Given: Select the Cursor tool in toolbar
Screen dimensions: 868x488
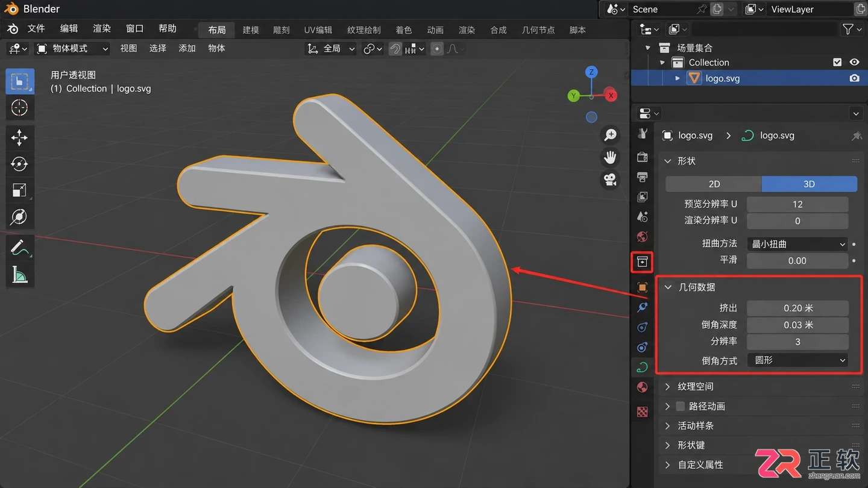Looking at the screenshot, I should [x=19, y=108].
